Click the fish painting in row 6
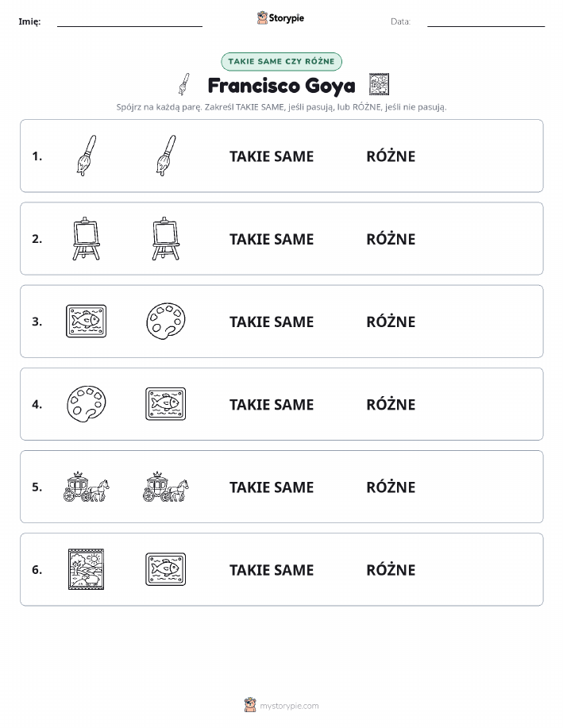The height and width of the screenshot is (728, 563). (x=166, y=569)
